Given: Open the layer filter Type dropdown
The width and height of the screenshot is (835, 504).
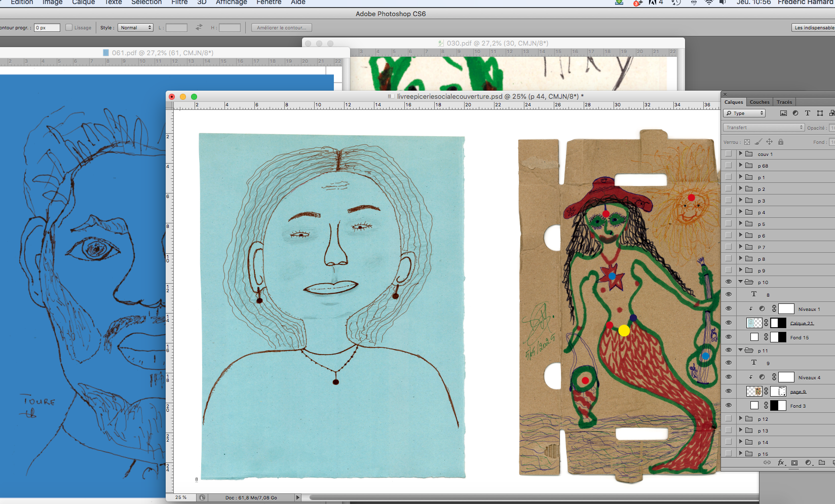Looking at the screenshot, I should point(744,113).
